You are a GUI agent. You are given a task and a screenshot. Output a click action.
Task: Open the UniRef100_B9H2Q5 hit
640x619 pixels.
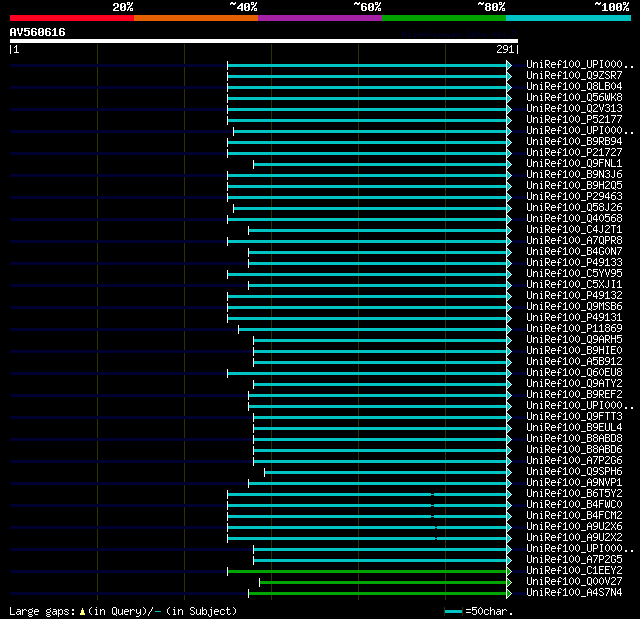(574, 186)
